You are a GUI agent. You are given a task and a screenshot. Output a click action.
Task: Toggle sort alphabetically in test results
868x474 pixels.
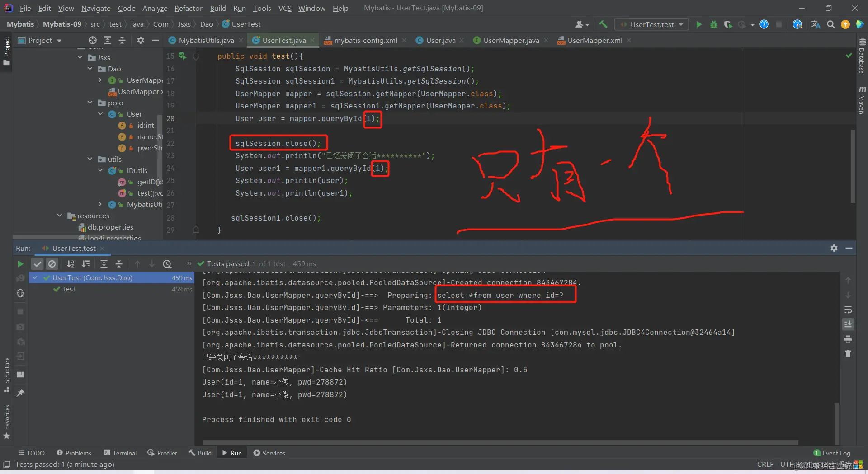[71, 264]
